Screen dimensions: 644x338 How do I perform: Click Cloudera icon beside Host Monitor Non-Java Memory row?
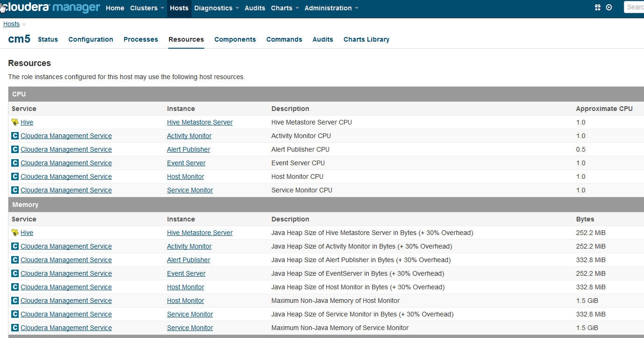pos(15,301)
